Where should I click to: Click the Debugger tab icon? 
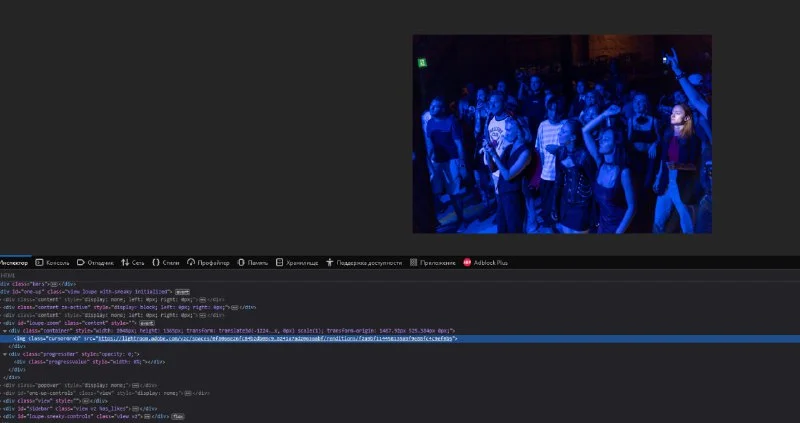(x=80, y=262)
